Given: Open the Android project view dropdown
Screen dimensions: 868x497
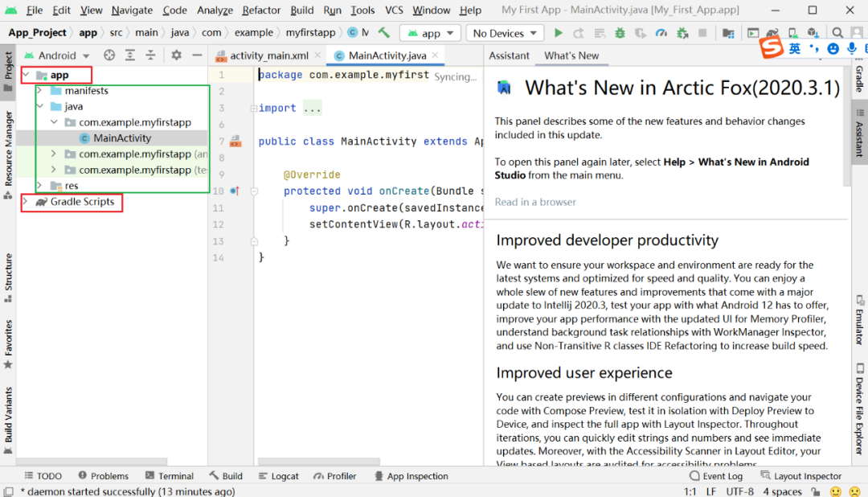Looking at the screenshot, I should coord(57,55).
